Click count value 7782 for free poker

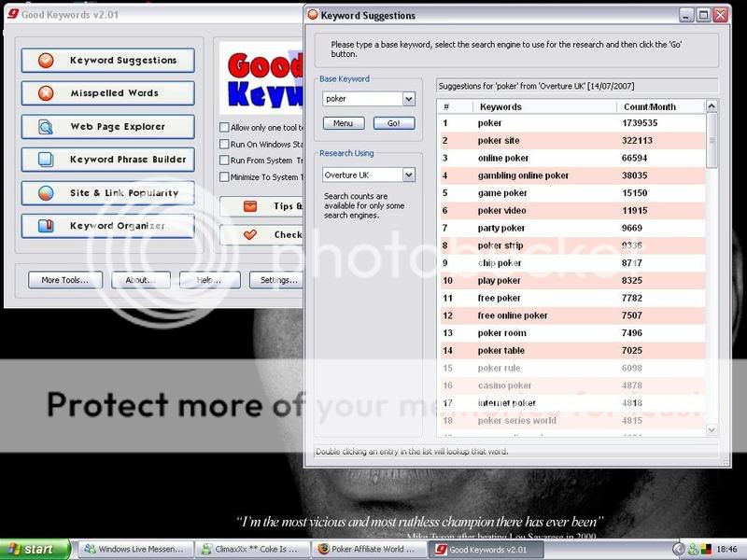632,298
